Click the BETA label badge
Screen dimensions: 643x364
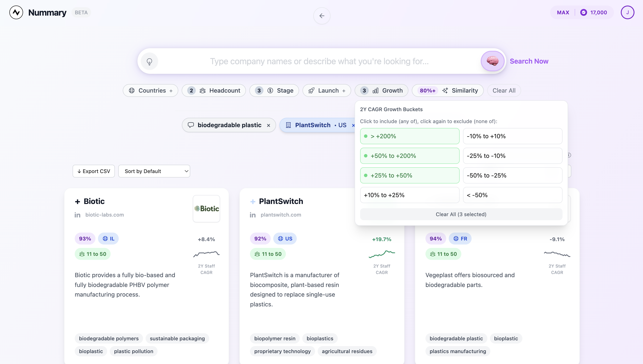(81, 13)
